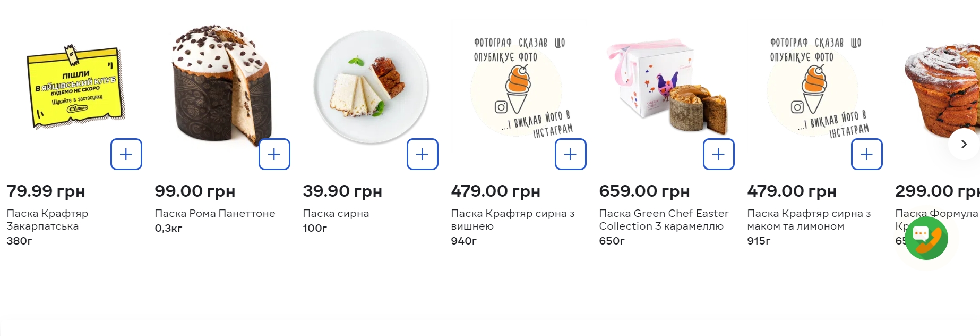The height and width of the screenshot is (336, 980).
Task: Open the Паска Крафтяр сирна з вишнею link
Action: pos(512,220)
